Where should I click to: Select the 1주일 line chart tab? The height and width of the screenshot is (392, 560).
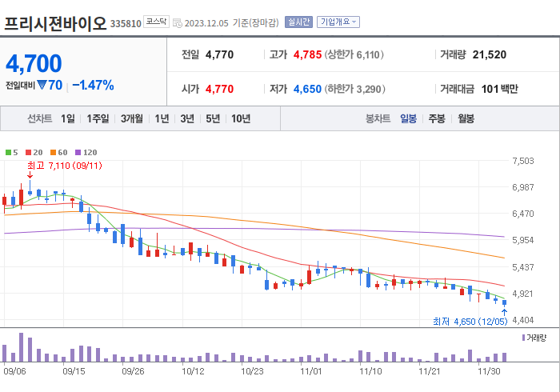tap(98, 118)
